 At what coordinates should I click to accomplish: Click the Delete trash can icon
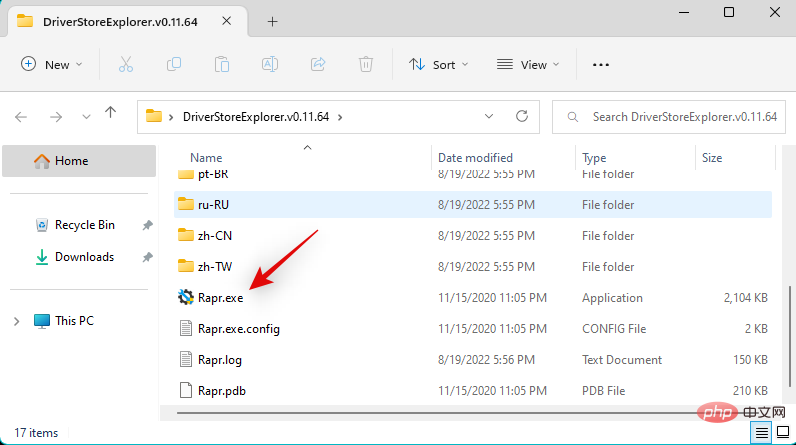tap(366, 64)
